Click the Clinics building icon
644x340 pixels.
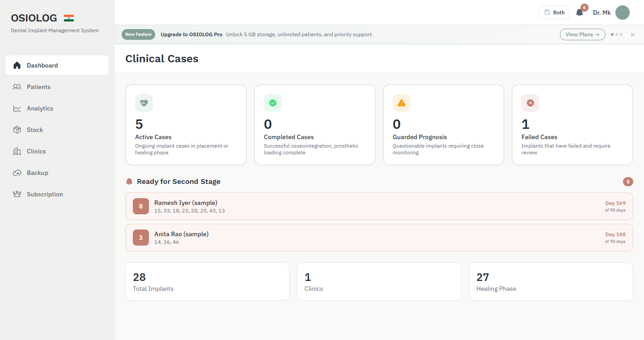(x=17, y=151)
